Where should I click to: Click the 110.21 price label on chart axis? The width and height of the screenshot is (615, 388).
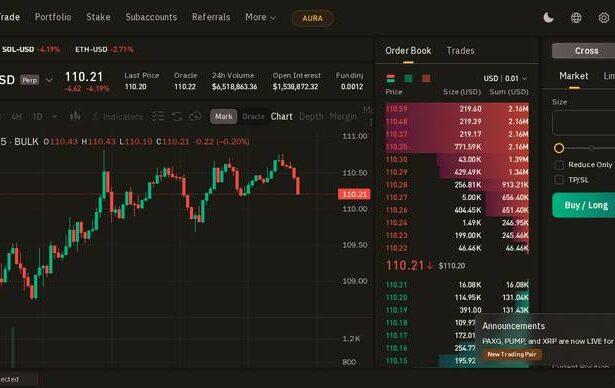(354, 194)
